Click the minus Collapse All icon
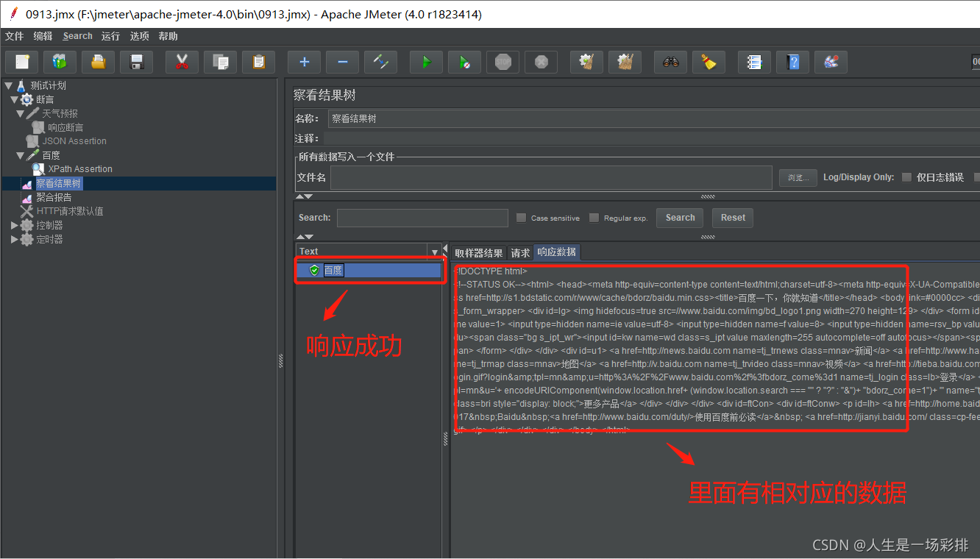The image size is (980, 559). click(342, 62)
